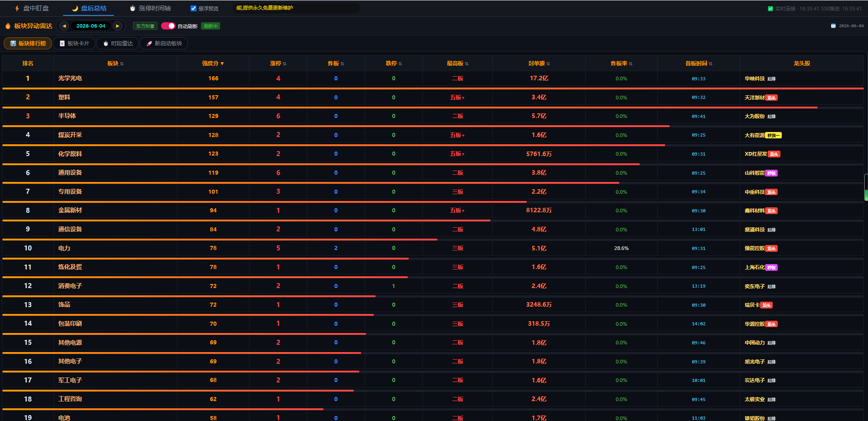Go to next date with right arrow

[x=118, y=26]
